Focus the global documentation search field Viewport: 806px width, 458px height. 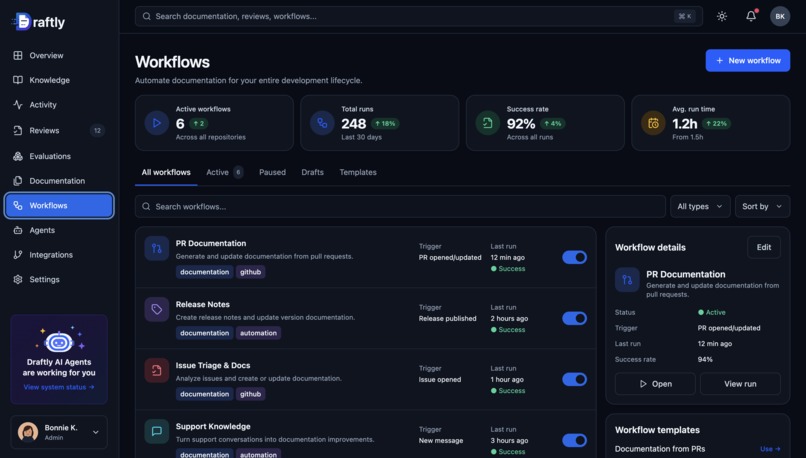click(418, 16)
